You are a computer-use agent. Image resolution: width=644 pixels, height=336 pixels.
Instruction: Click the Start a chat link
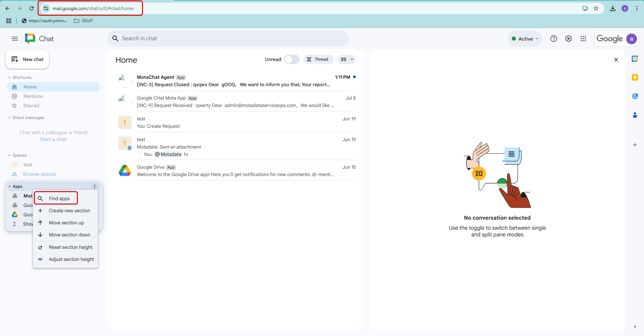[53, 139]
